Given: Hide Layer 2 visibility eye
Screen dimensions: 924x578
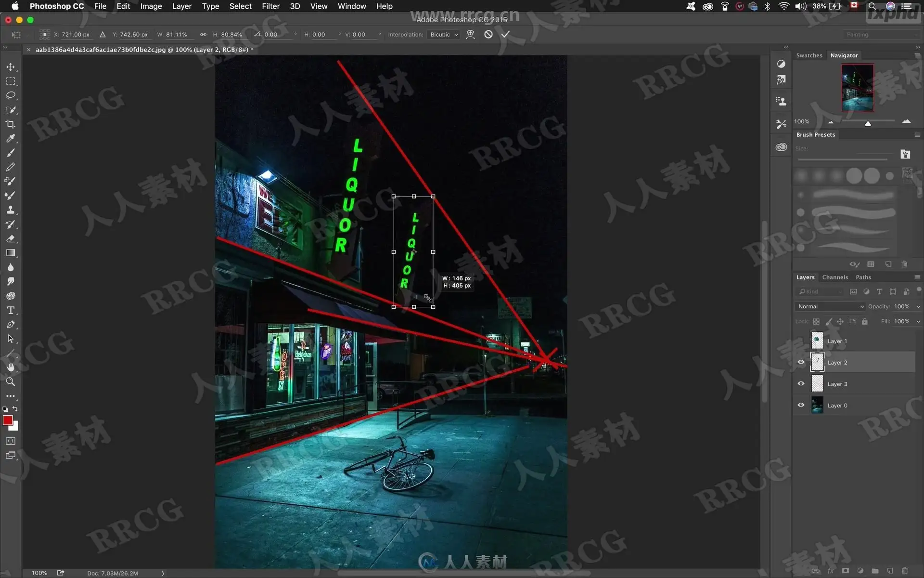Looking at the screenshot, I should point(801,362).
